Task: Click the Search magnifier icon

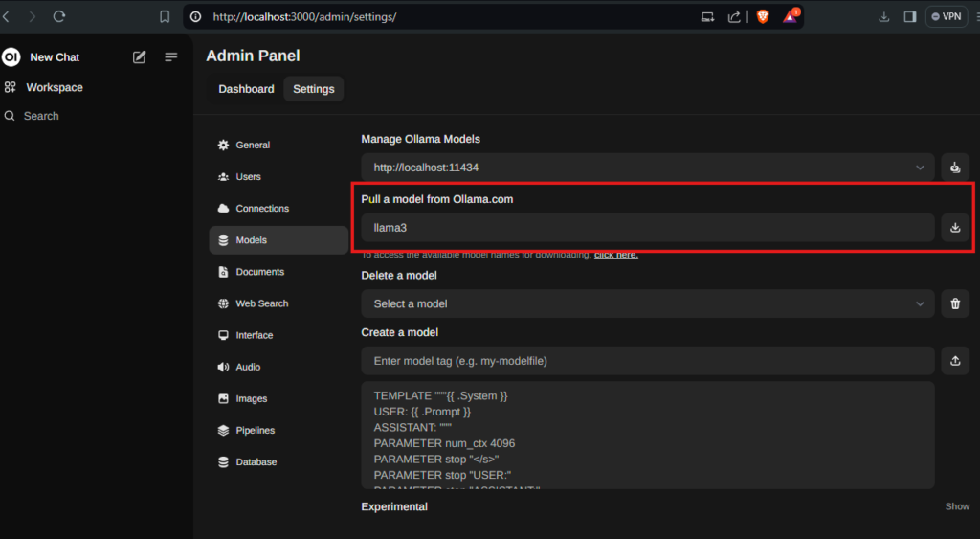Action: (10, 116)
